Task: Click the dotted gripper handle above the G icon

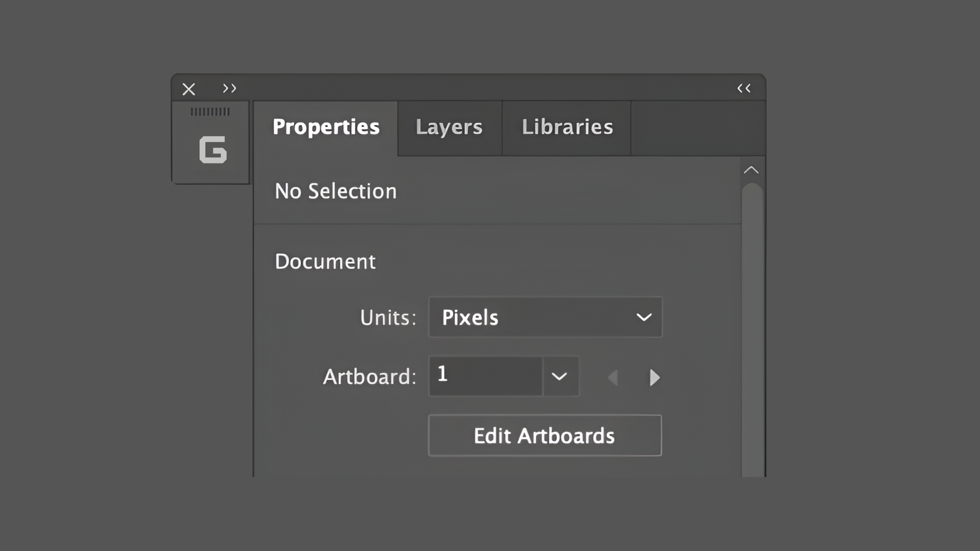Action: pyautogui.click(x=210, y=112)
